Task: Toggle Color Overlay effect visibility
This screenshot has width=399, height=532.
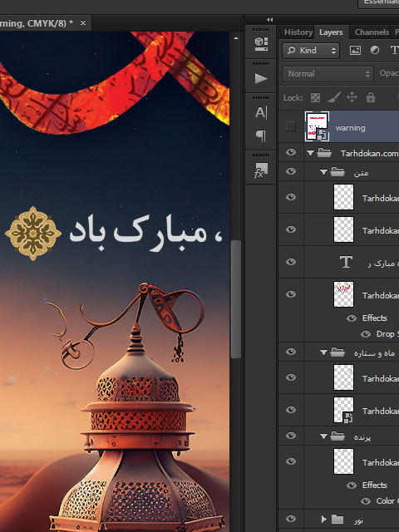Action: 366,501
